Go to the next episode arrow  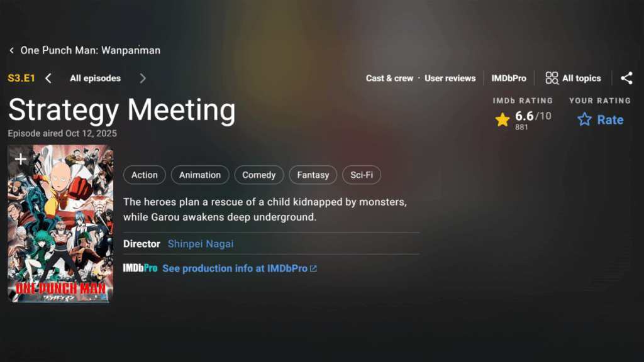tap(143, 79)
